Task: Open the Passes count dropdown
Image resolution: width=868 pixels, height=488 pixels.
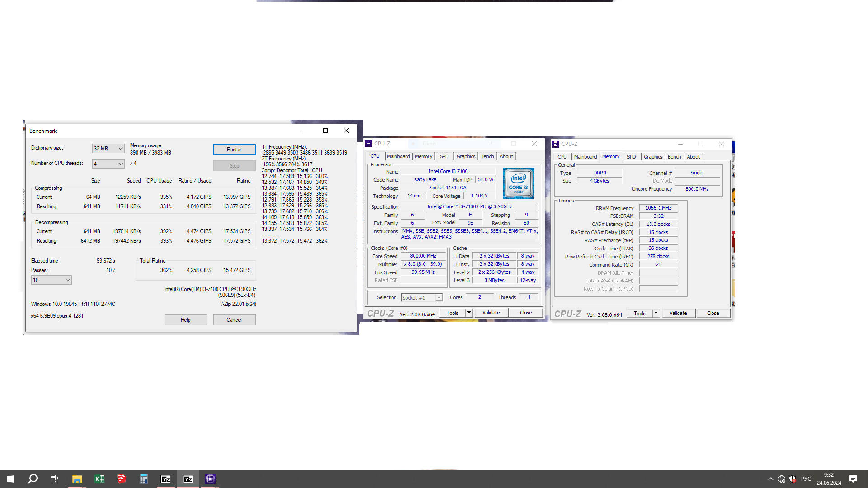Action: pyautogui.click(x=51, y=280)
